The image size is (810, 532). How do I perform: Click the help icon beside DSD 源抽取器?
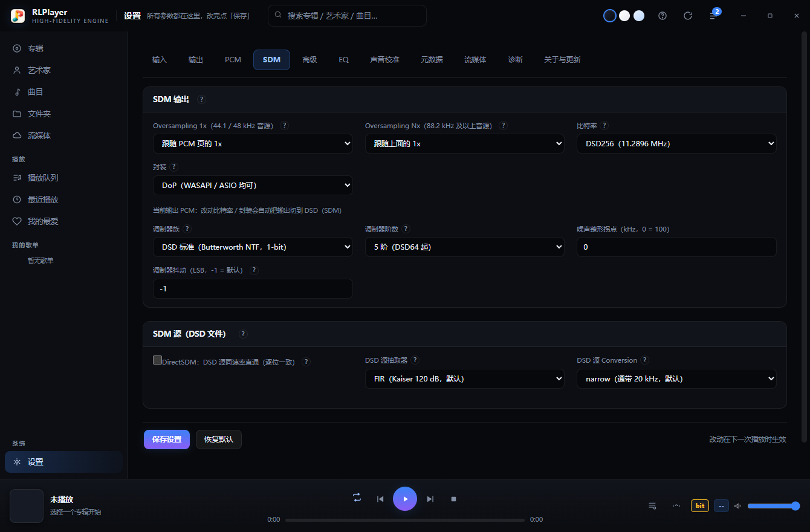tap(415, 360)
